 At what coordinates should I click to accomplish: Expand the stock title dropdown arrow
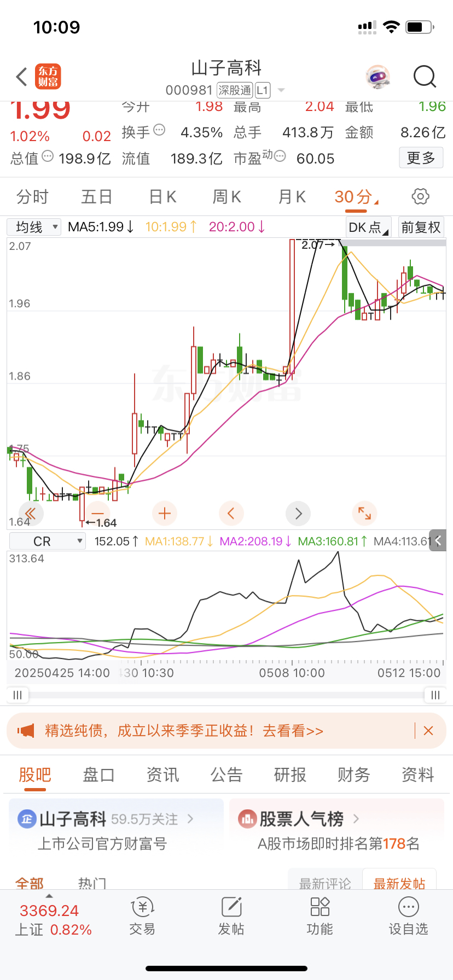[x=281, y=90]
